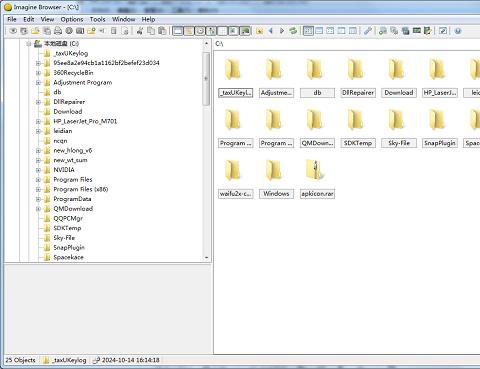The height and width of the screenshot is (369, 480).
Task: Select _taxUKeylog in the folder tree
Action: [x=71, y=53]
